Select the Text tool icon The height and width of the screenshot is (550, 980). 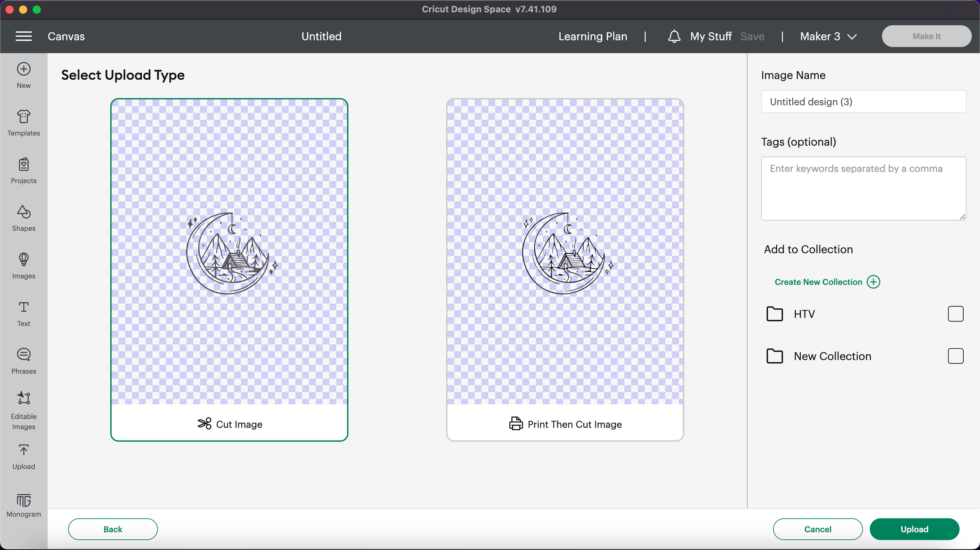(24, 307)
